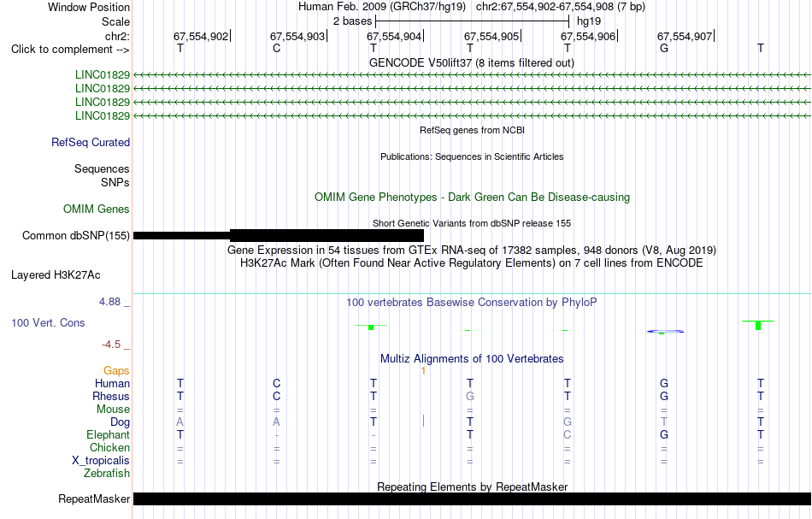This screenshot has width=812, height=519.
Task: Click the thick black dbSNP variant bar
Action: tap(327, 236)
